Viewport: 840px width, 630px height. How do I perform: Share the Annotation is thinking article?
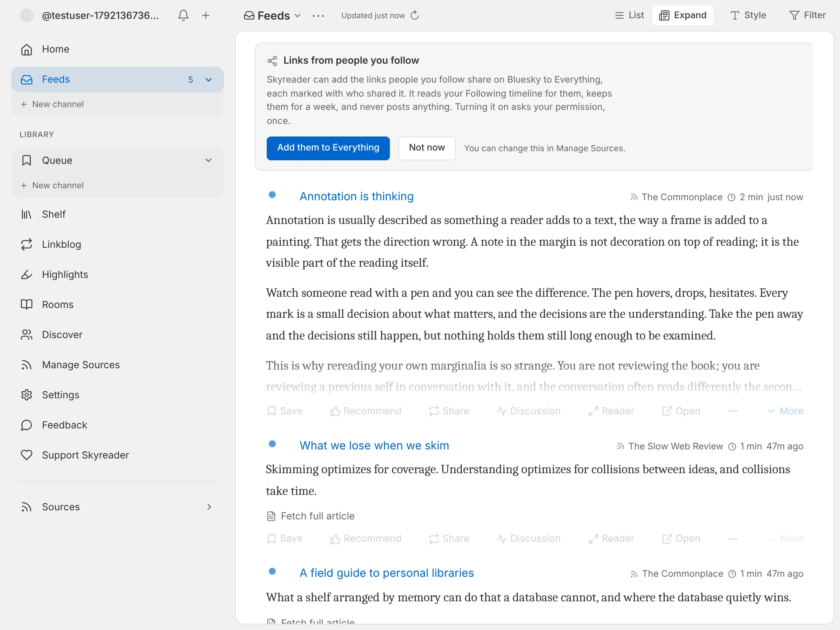click(449, 411)
